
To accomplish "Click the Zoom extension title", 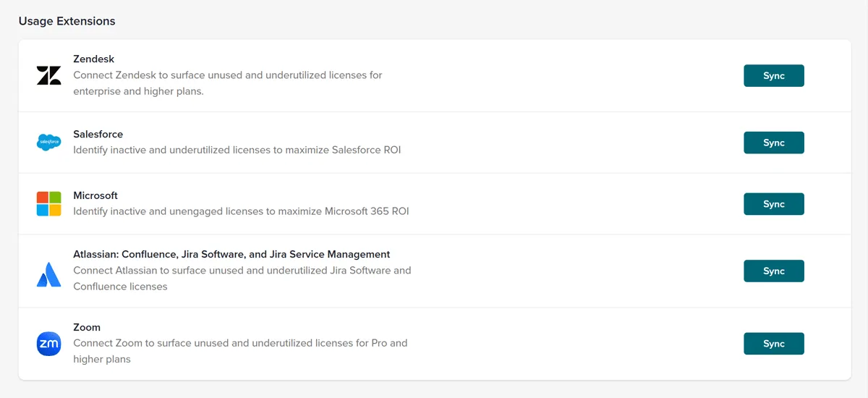I will (87, 327).
